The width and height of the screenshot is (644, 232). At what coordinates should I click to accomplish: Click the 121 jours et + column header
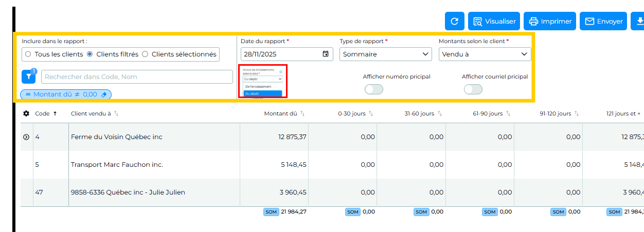pyautogui.click(x=623, y=113)
